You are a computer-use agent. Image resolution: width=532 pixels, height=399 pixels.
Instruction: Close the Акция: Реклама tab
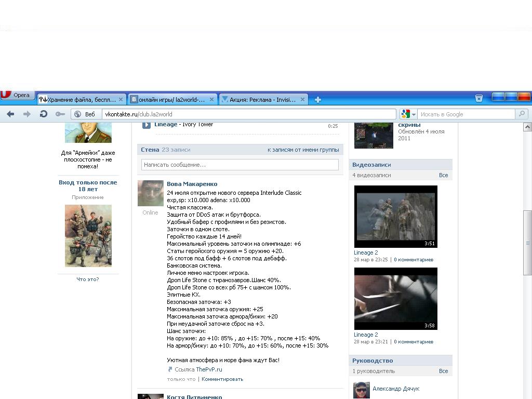(303, 99)
